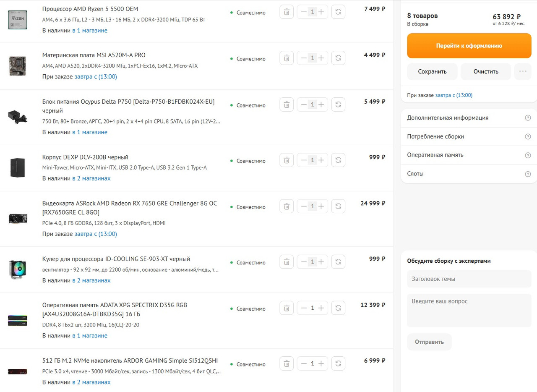The height and width of the screenshot is (392, 537).
Task: Focus the Введите ваш вопрос text area
Action: pyautogui.click(x=469, y=310)
